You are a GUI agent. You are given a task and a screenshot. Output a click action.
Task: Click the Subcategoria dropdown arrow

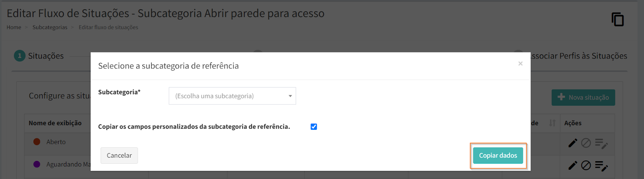(290, 96)
